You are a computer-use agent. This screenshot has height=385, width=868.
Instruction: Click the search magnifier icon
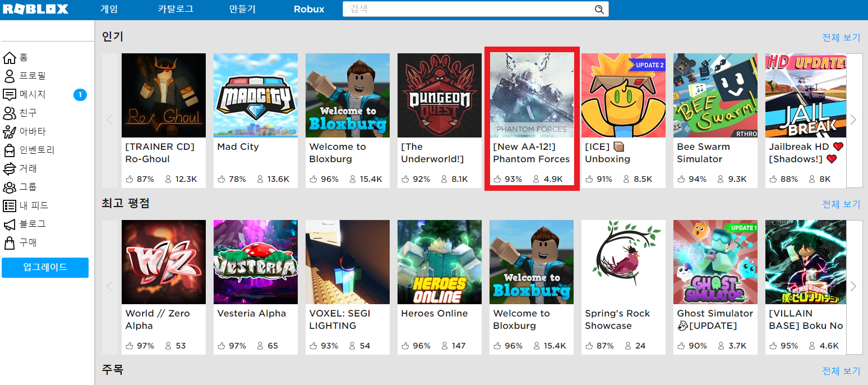pyautogui.click(x=599, y=9)
